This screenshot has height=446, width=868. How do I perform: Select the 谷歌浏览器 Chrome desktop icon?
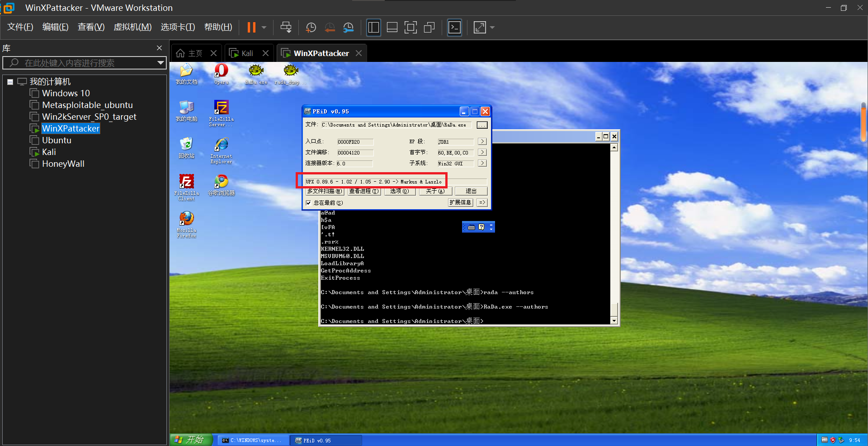tap(221, 186)
